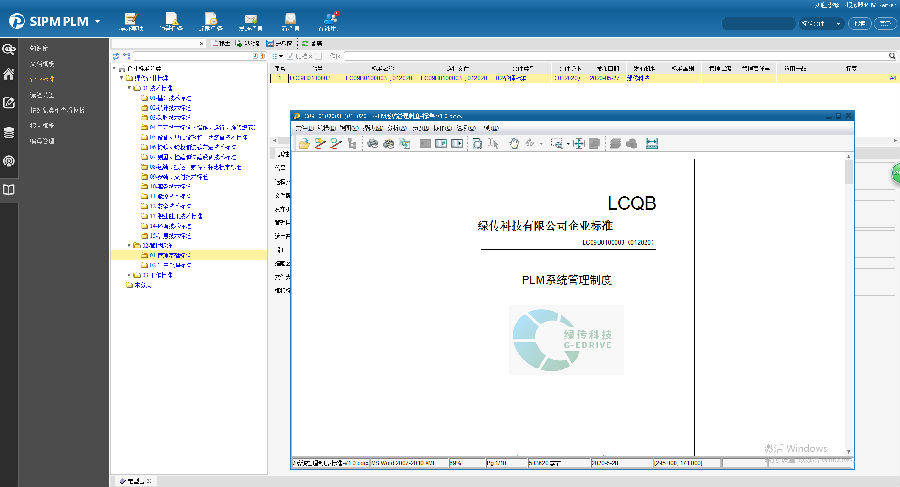Viewport: 900px width, 487px height.
Task: Click the orange inbox icon in top bar
Action: pyautogui.click(x=290, y=18)
